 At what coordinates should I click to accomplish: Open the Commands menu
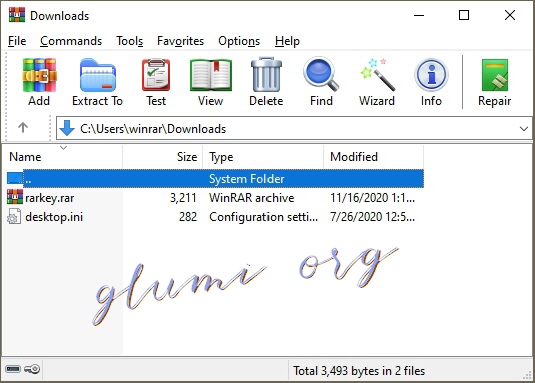(x=71, y=41)
